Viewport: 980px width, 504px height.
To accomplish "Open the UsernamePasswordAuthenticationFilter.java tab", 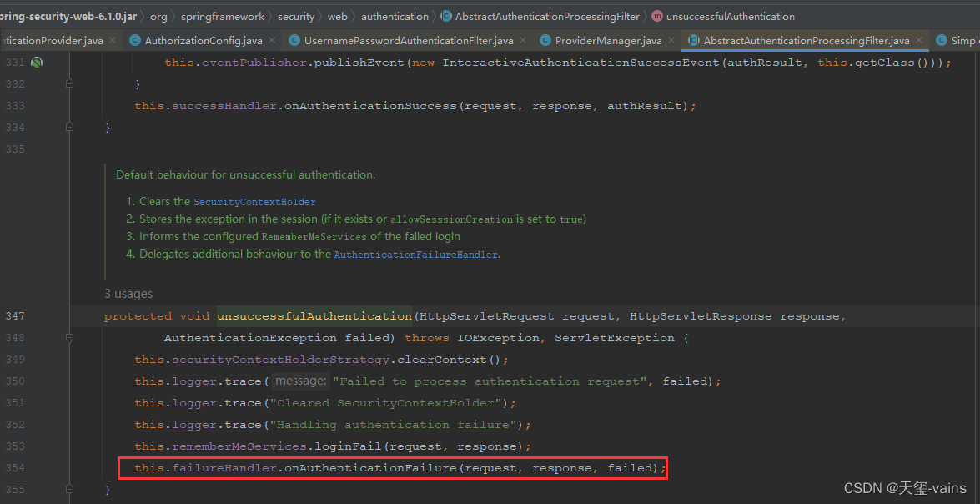I will pos(408,41).
